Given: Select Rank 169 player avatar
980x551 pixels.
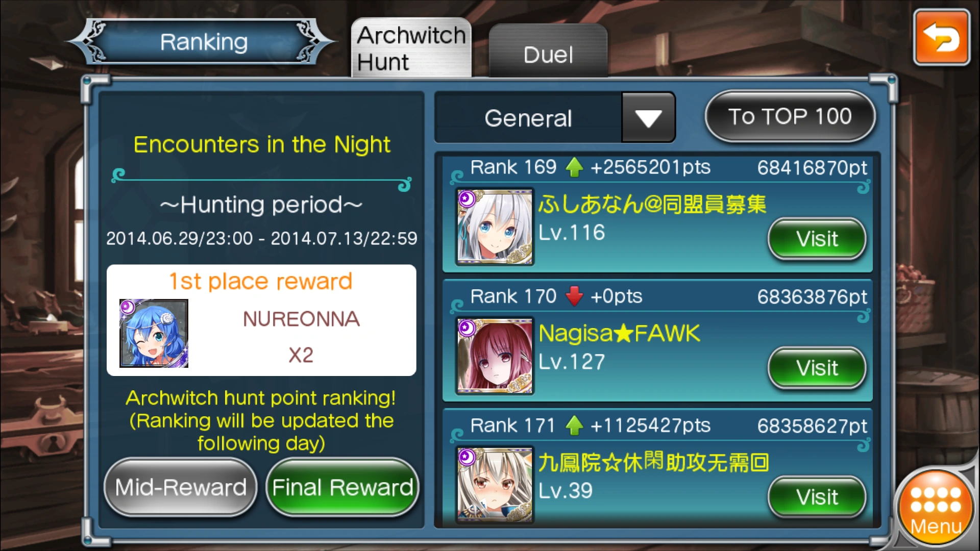Looking at the screenshot, I should click(x=494, y=227).
